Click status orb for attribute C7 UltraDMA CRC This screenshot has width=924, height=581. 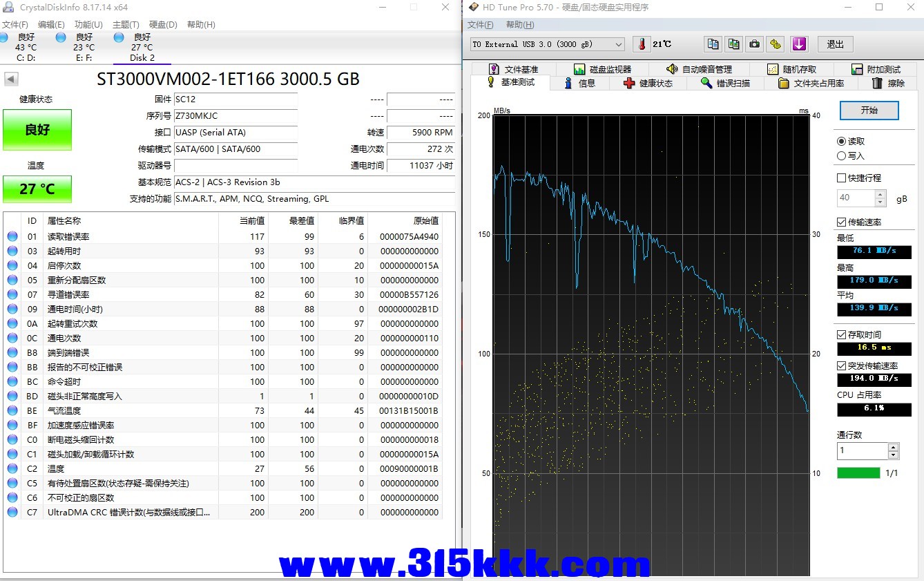pos(12,512)
